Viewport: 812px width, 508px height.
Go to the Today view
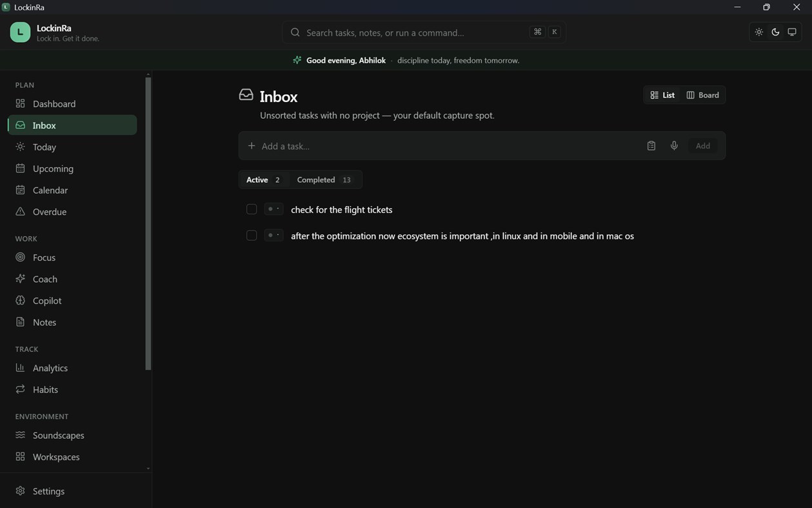point(72,147)
